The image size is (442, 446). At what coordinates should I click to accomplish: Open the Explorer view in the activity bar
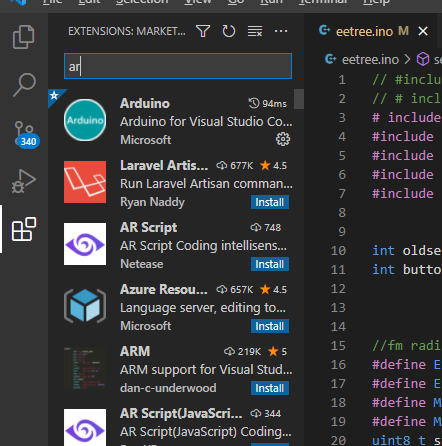23,37
